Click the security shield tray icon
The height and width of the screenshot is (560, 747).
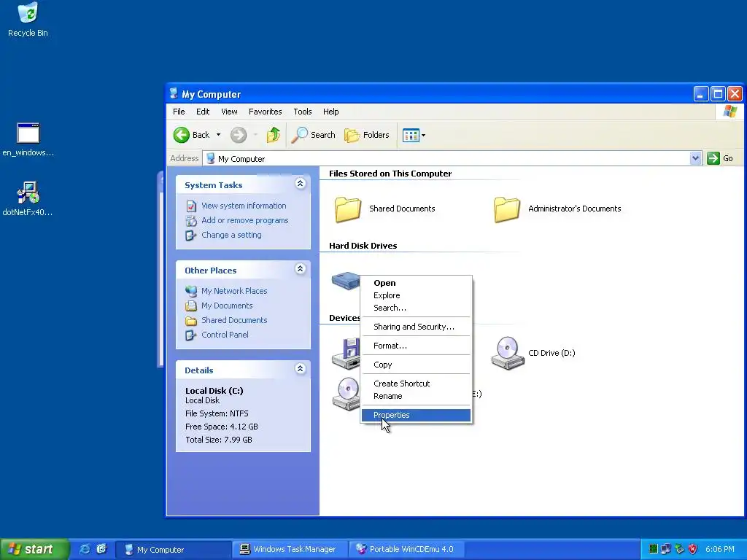click(x=693, y=549)
